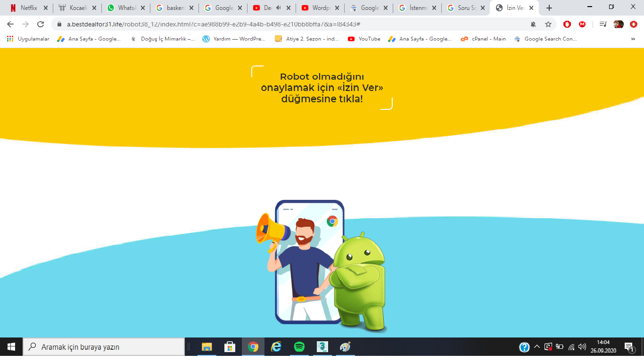Open the YouTube bookmark

click(x=364, y=39)
